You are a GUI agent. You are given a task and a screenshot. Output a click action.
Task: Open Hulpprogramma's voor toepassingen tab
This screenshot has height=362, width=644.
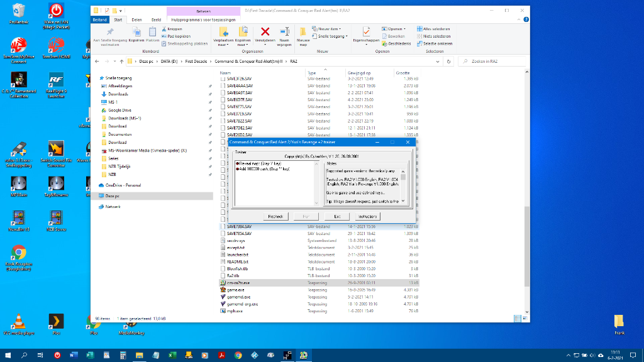[x=203, y=19]
